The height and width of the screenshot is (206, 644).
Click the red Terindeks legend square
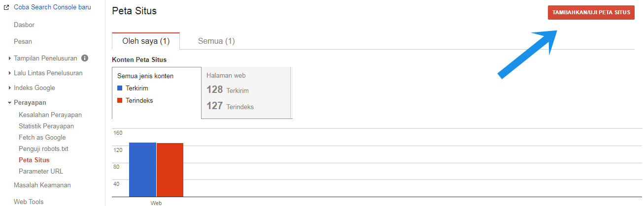point(120,100)
